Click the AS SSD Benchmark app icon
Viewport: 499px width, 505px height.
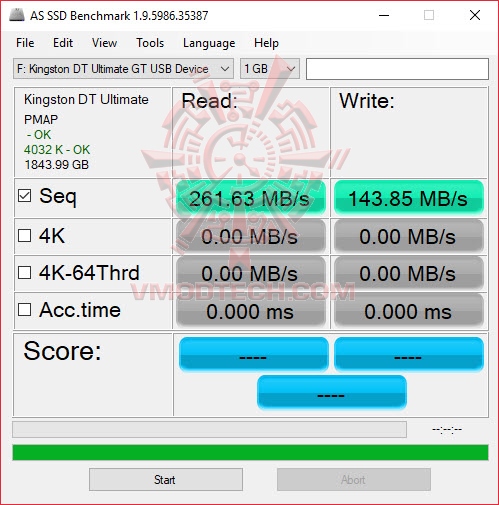pos(17,15)
